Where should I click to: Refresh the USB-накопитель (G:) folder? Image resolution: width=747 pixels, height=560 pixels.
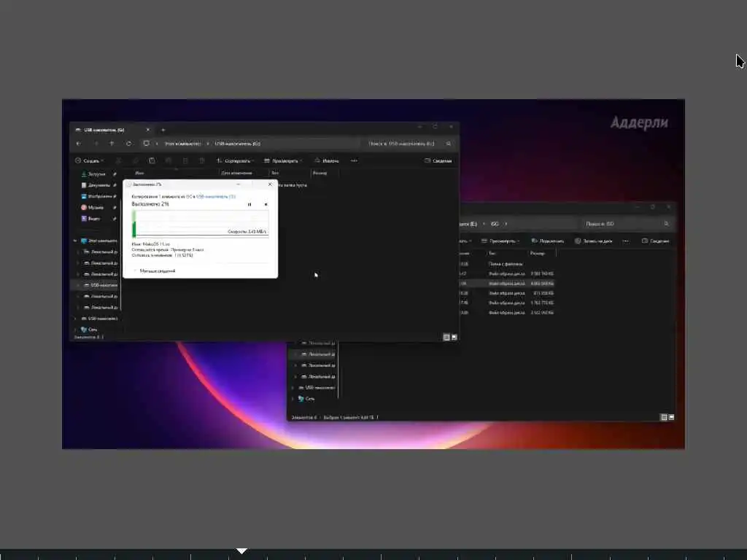(128, 144)
